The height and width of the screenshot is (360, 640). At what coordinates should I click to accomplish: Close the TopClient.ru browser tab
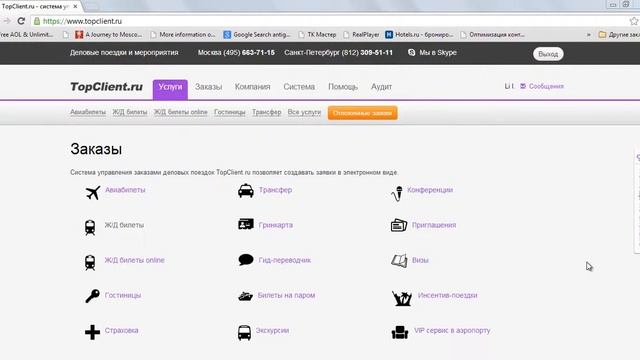(75, 7)
